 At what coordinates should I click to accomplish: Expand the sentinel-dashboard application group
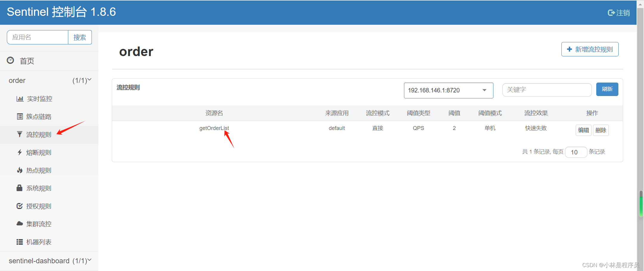click(49, 261)
